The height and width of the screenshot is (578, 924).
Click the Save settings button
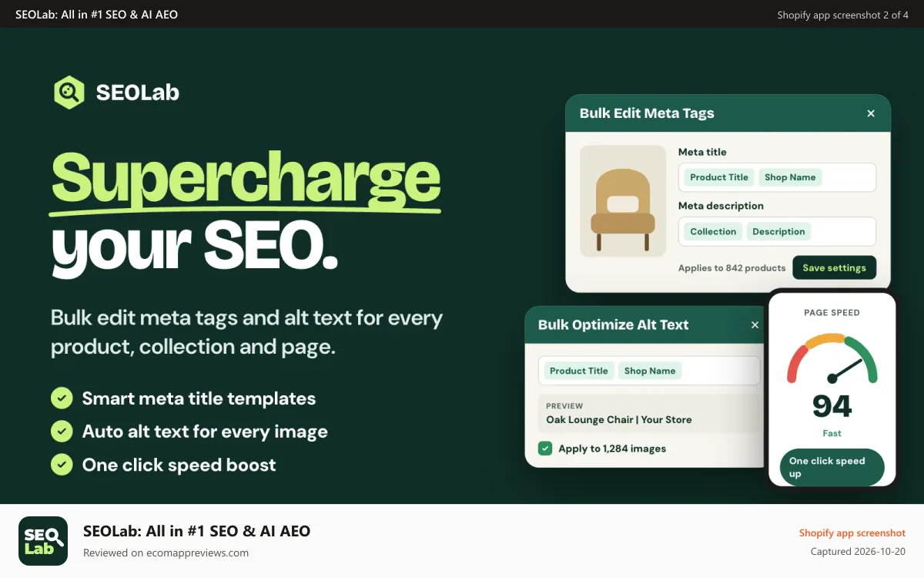coord(834,267)
